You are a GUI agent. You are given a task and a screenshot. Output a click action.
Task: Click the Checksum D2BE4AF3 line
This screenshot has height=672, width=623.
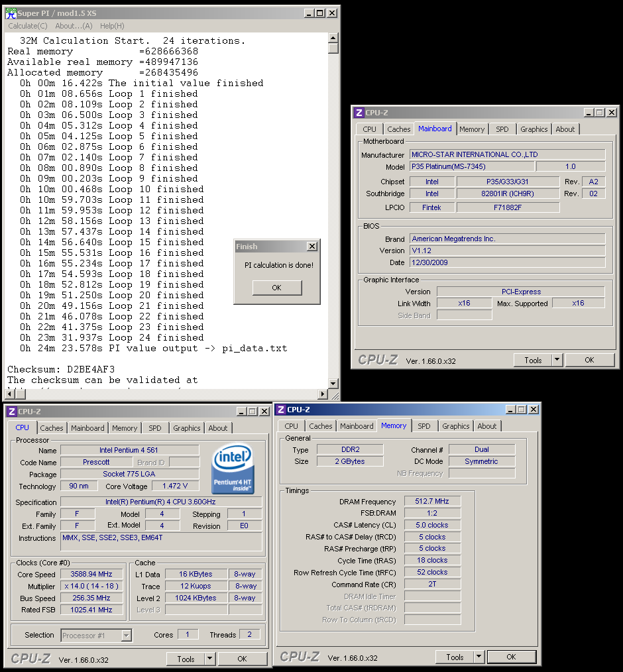coord(61,369)
